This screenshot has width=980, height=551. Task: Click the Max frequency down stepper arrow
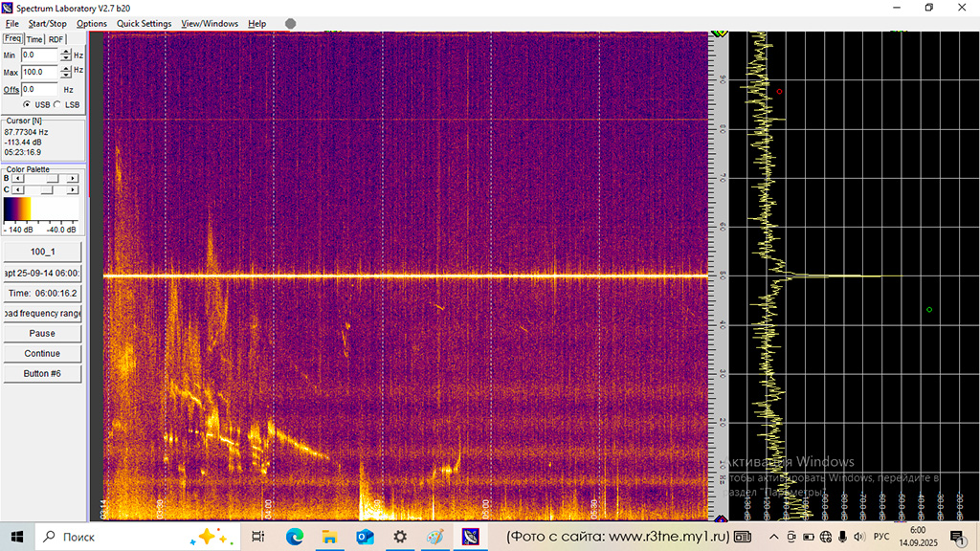65,75
